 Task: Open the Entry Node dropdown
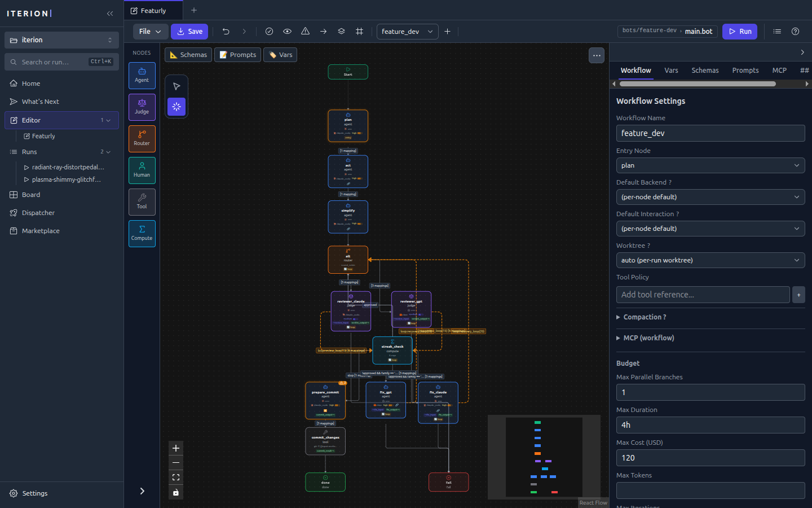point(710,165)
